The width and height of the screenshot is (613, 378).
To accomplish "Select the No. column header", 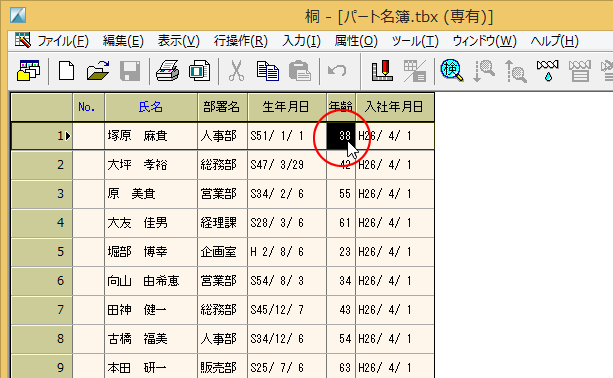I will 88,107.
